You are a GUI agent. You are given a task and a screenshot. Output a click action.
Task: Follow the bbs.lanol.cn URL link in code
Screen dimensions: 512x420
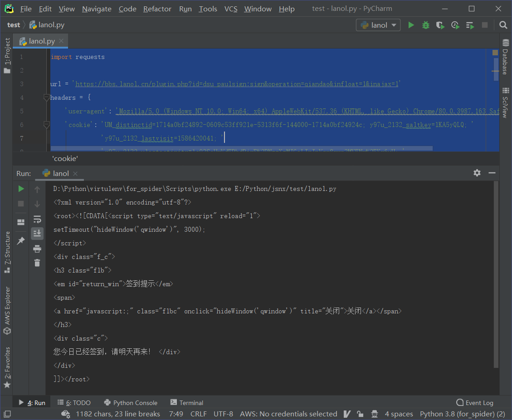[237, 84]
